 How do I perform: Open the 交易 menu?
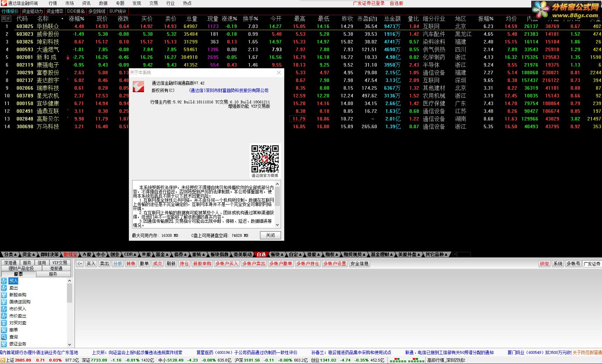[154, 3]
